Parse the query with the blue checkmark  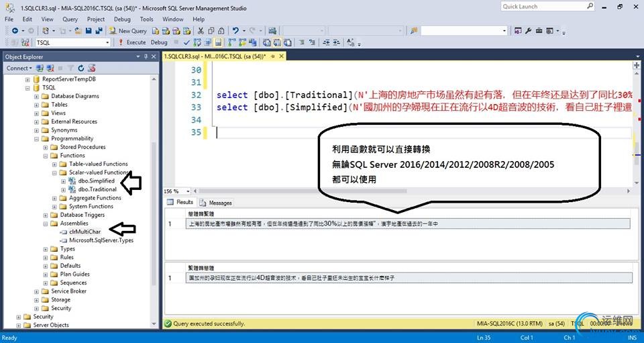[x=187, y=42]
